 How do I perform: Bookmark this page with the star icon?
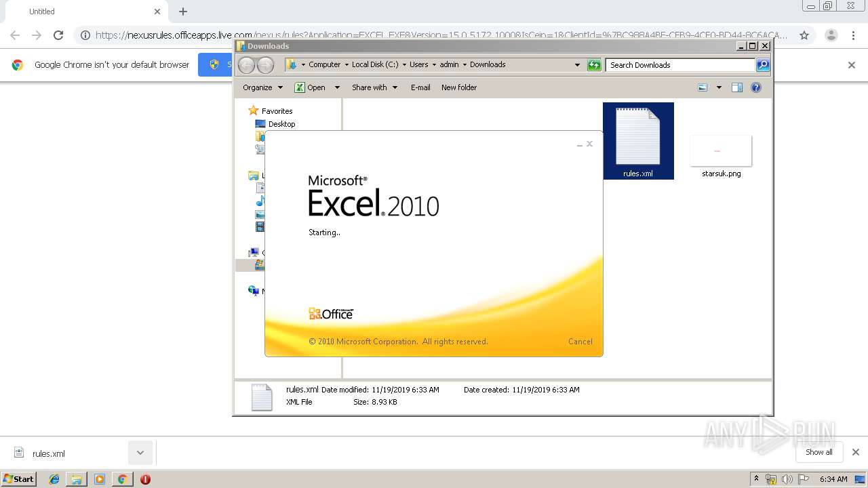tap(804, 35)
